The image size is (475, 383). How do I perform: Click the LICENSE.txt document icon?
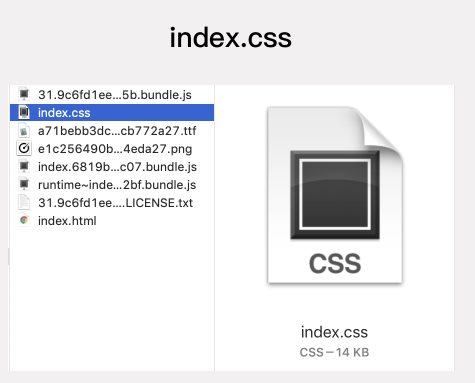pos(24,202)
